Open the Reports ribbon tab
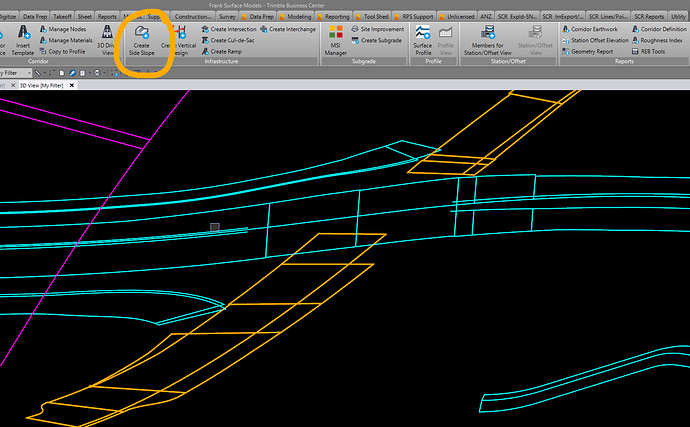The height and width of the screenshot is (427, 690). [x=107, y=17]
